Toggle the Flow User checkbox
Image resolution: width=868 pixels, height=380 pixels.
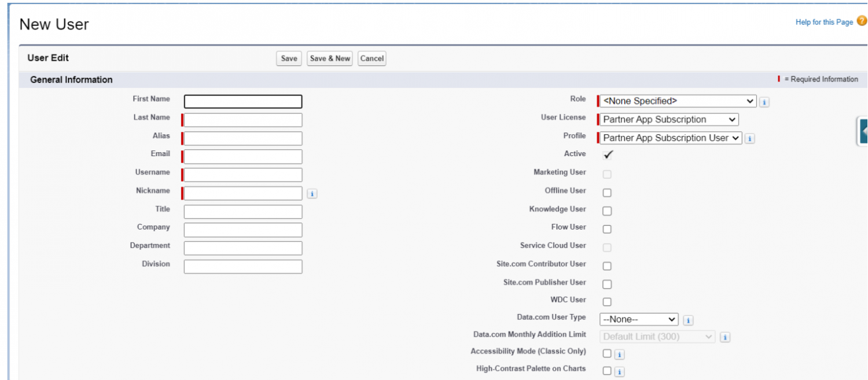click(607, 229)
